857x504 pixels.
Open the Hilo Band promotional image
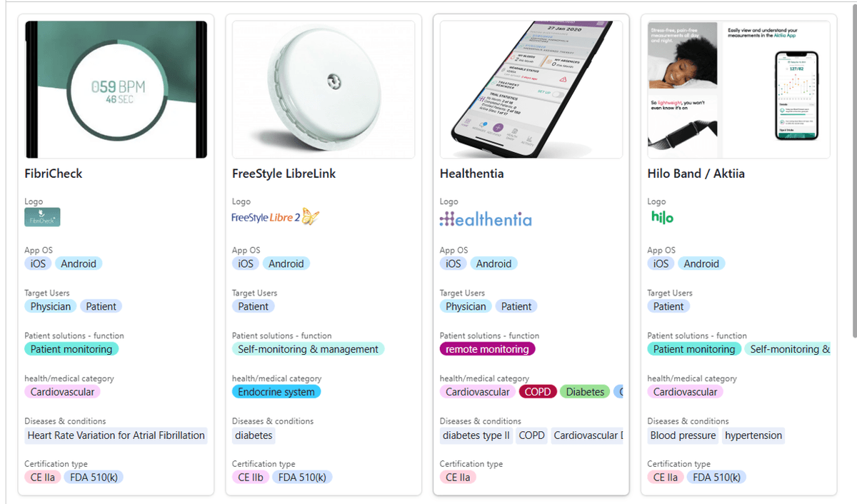[x=738, y=89]
